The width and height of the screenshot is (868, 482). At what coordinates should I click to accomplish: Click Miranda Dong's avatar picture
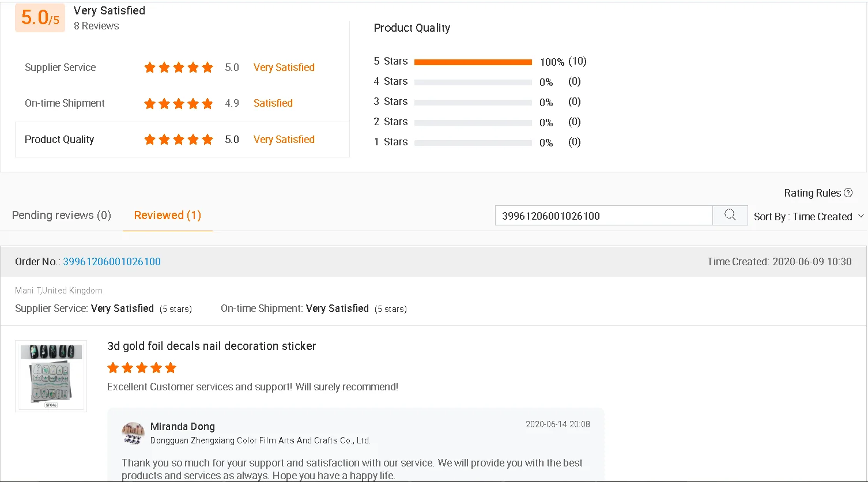tap(133, 434)
